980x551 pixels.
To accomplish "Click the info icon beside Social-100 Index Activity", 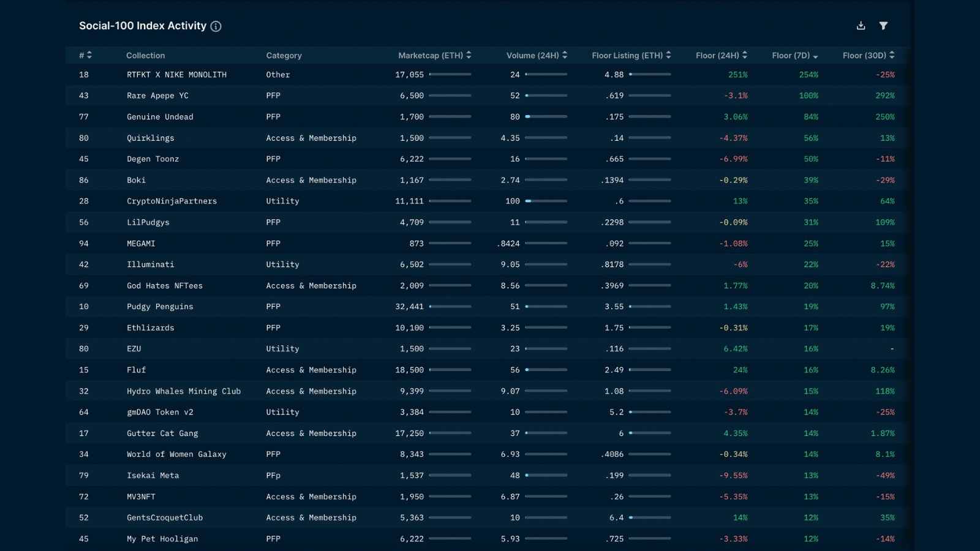I will click(x=216, y=26).
